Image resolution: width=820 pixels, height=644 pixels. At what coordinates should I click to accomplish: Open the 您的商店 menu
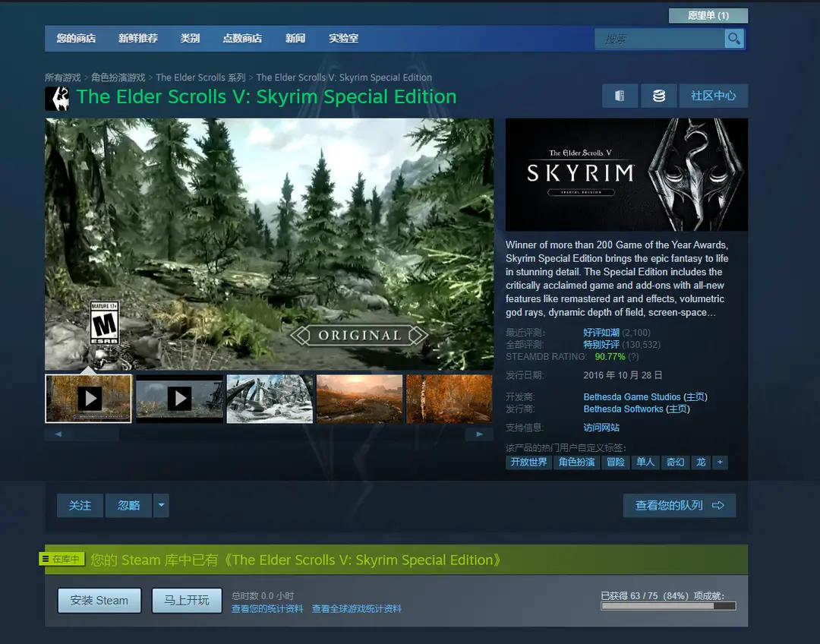[77, 38]
